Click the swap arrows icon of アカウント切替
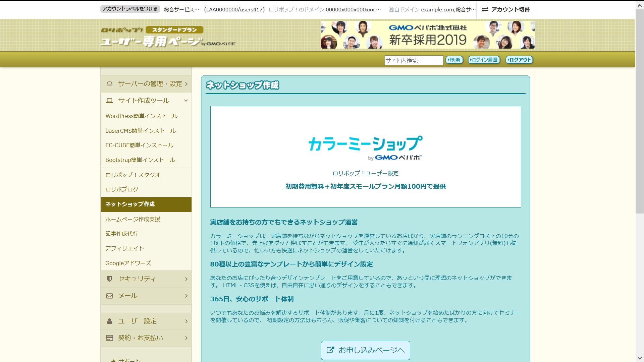 tap(485, 9)
